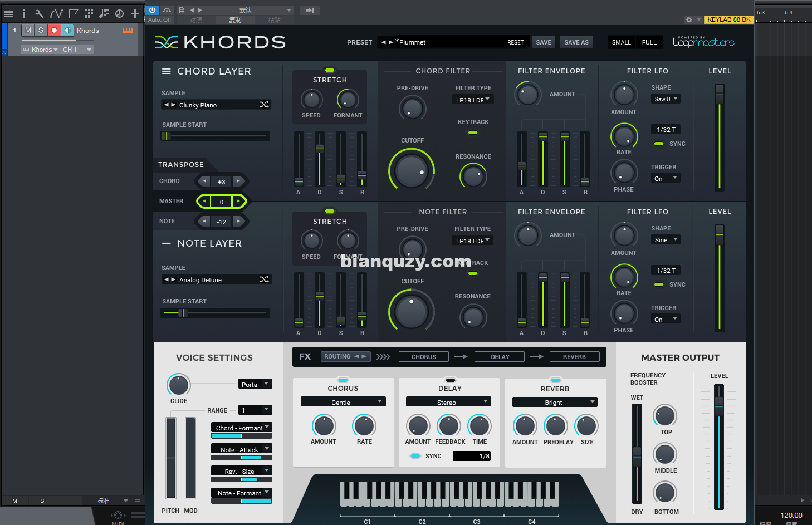Change the reverb preset from Bright dropdown
This screenshot has height=525, width=812.
[x=554, y=401]
